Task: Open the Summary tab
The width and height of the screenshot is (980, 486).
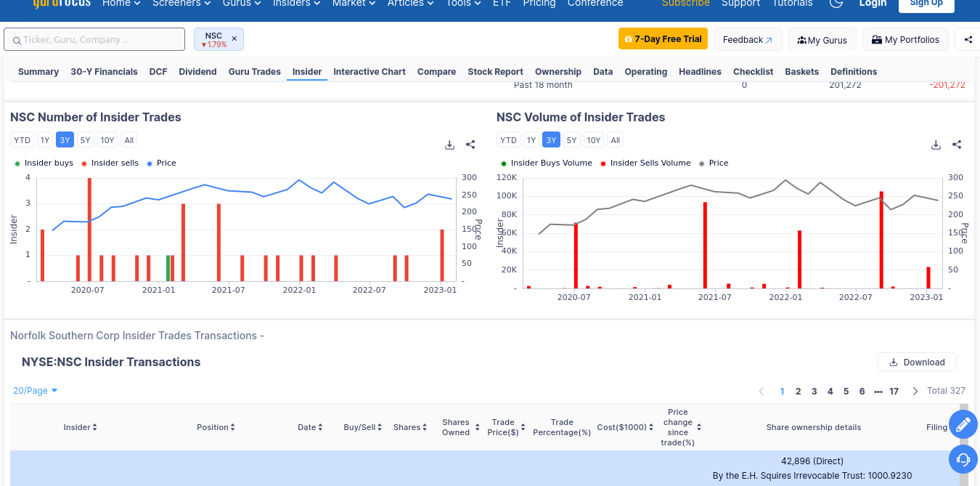Action: (x=38, y=72)
